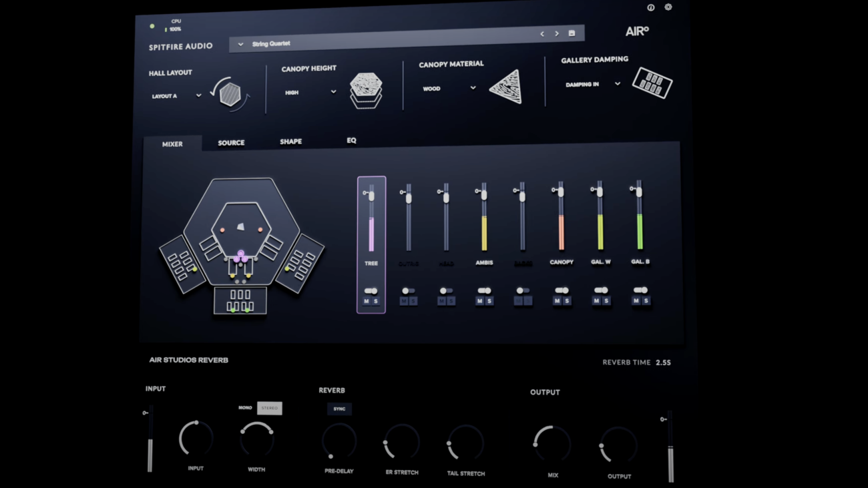The image size is (868, 488).
Task: Click the HEAD channel fader handle
Action: 446,197
